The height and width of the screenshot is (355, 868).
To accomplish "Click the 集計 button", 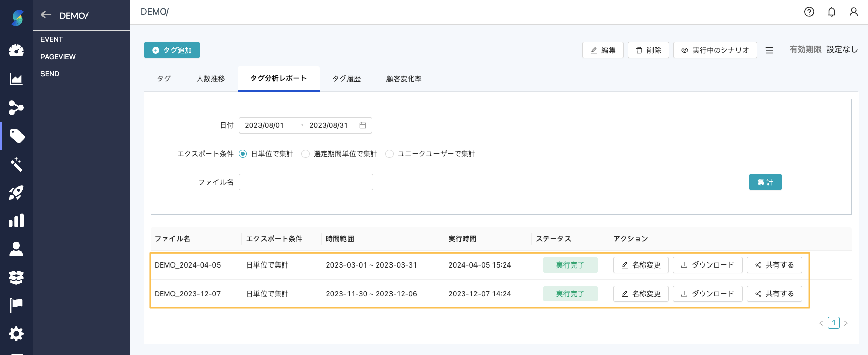I will click(x=765, y=182).
